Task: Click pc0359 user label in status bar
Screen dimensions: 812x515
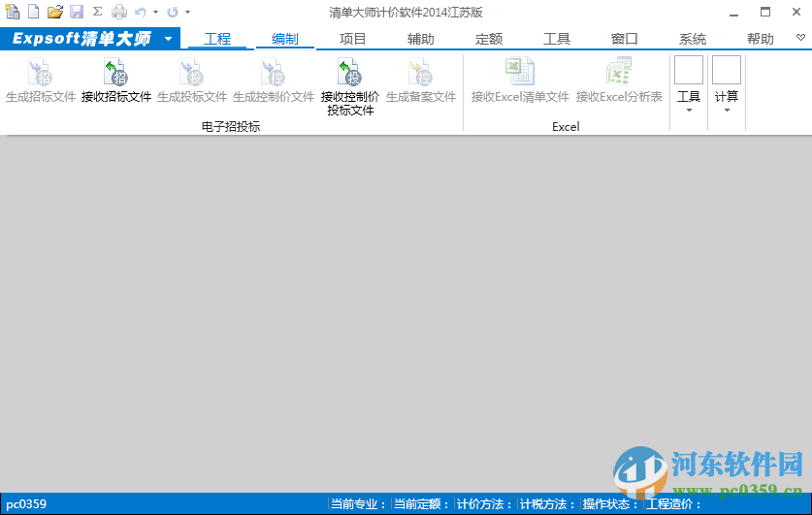Action: click(26, 504)
